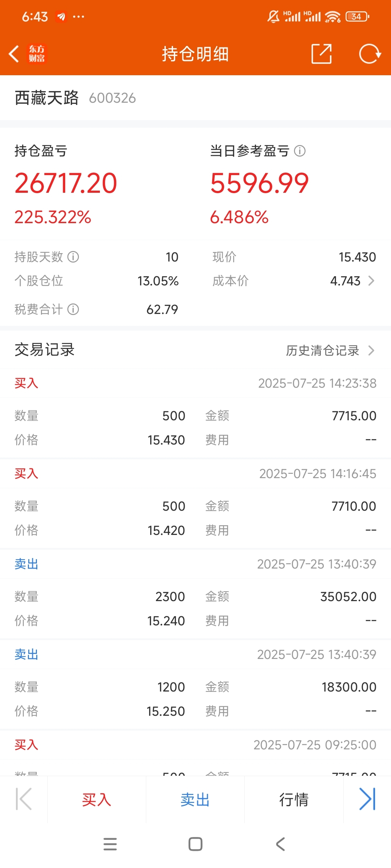Select the 2300-share 卖出 record

(195, 594)
